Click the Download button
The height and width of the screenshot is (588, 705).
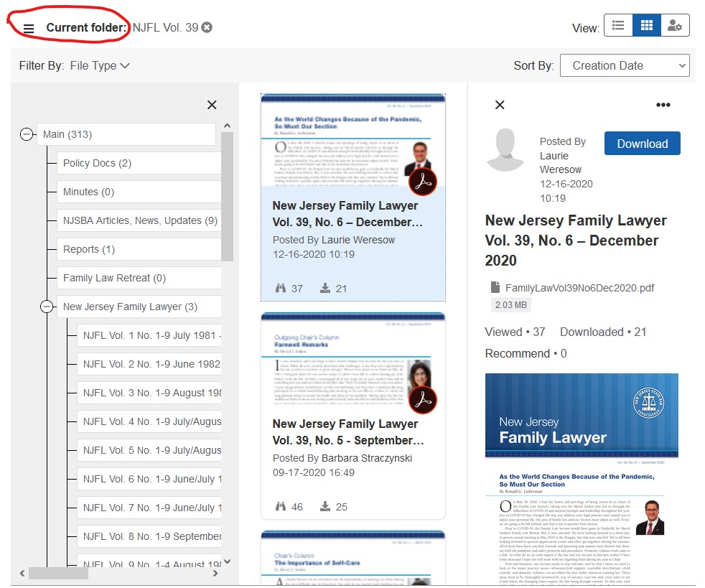(642, 144)
